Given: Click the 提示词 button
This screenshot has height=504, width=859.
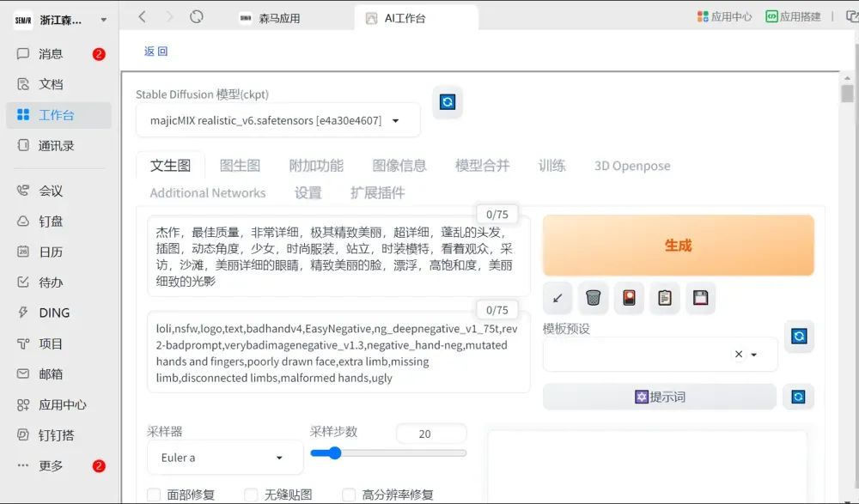Looking at the screenshot, I should click(660, 397).
